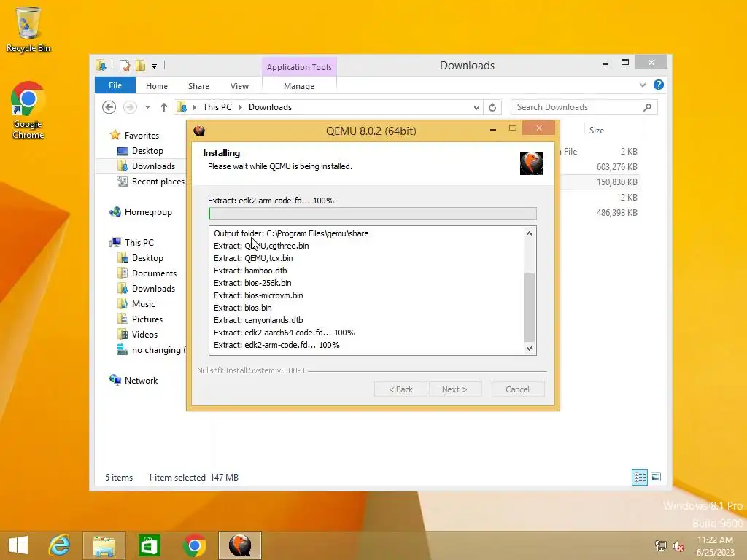Launch Google Chrome from desktop shortcut

[28, 111]
